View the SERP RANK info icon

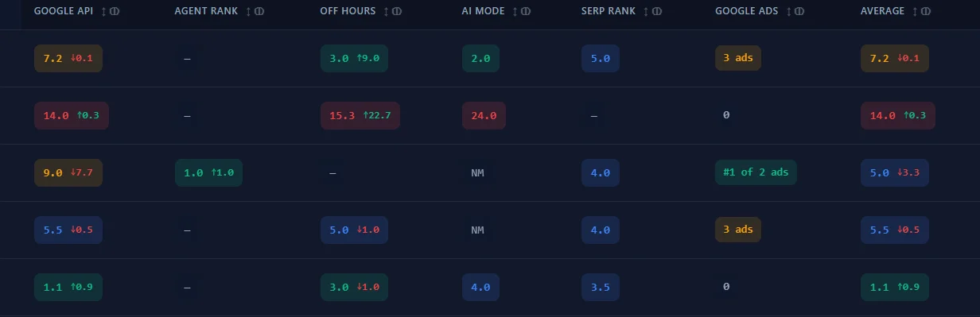(657, 11)
